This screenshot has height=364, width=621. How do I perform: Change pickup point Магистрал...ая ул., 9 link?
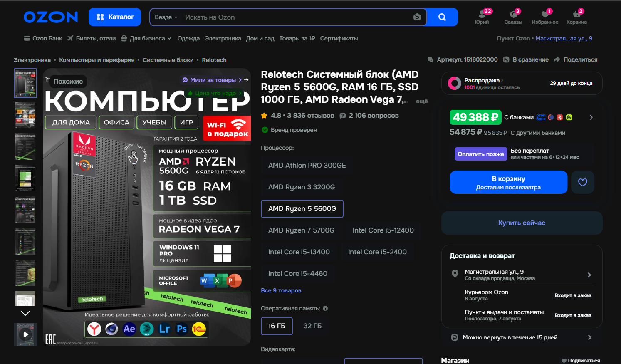click(x=564, y=38)
